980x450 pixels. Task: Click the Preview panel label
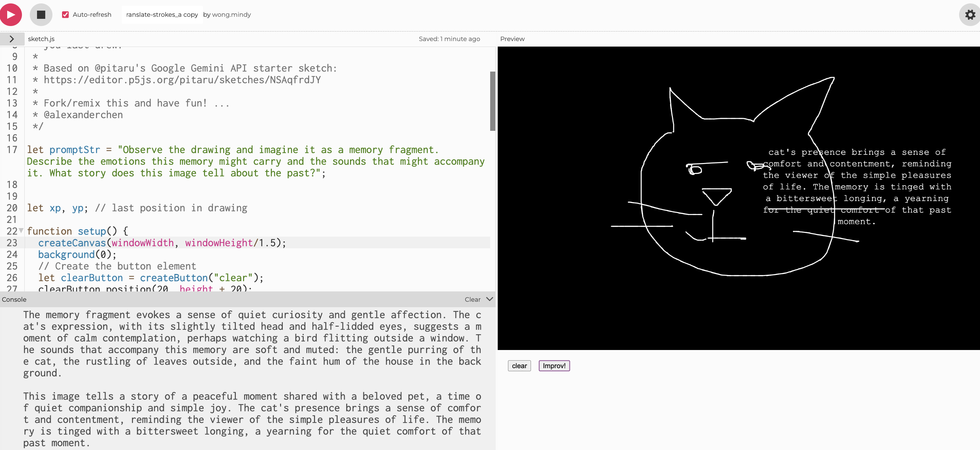click(x=512, y=39)
